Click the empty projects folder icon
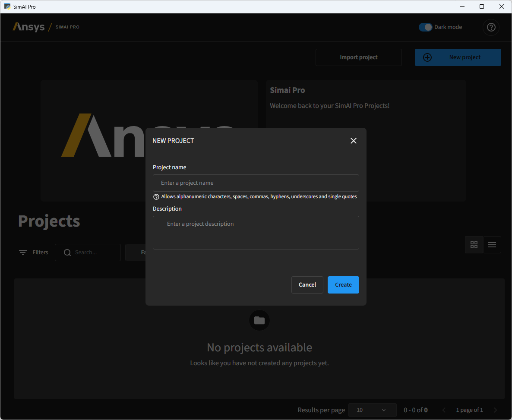The height and width of the screenshot is (420, 512). (x=259, y=320)
